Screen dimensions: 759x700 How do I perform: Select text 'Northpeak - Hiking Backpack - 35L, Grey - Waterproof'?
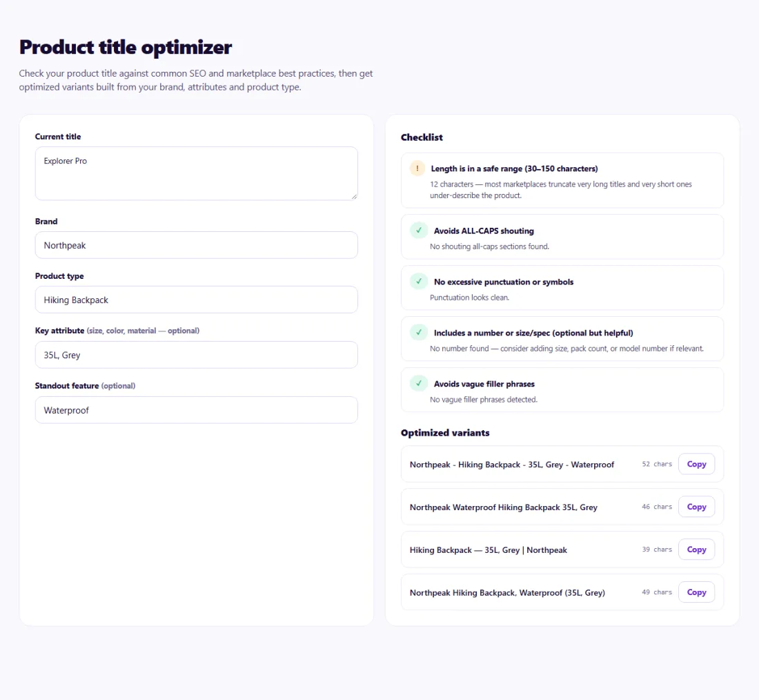click(x=512, y=465)
